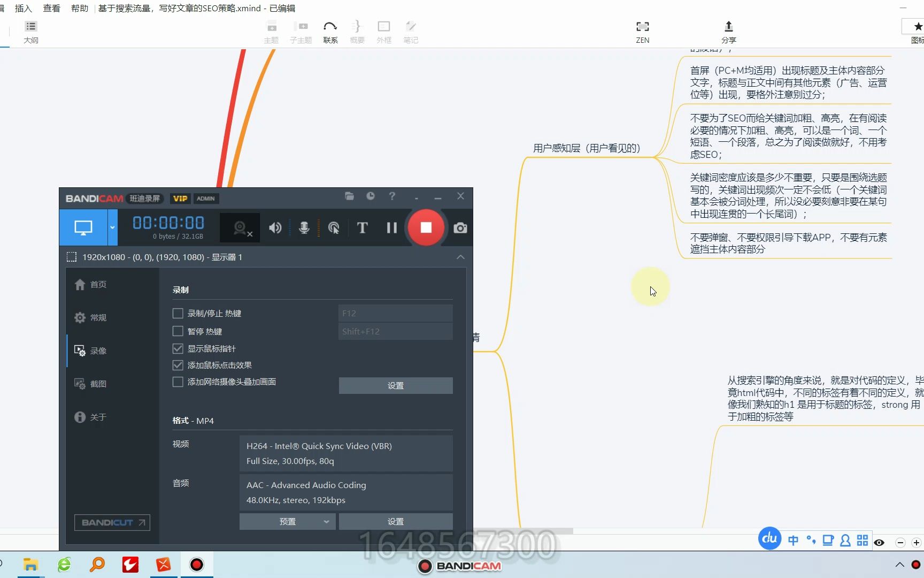Click the Bandicam record icon on taskbar

coord(197,565)
